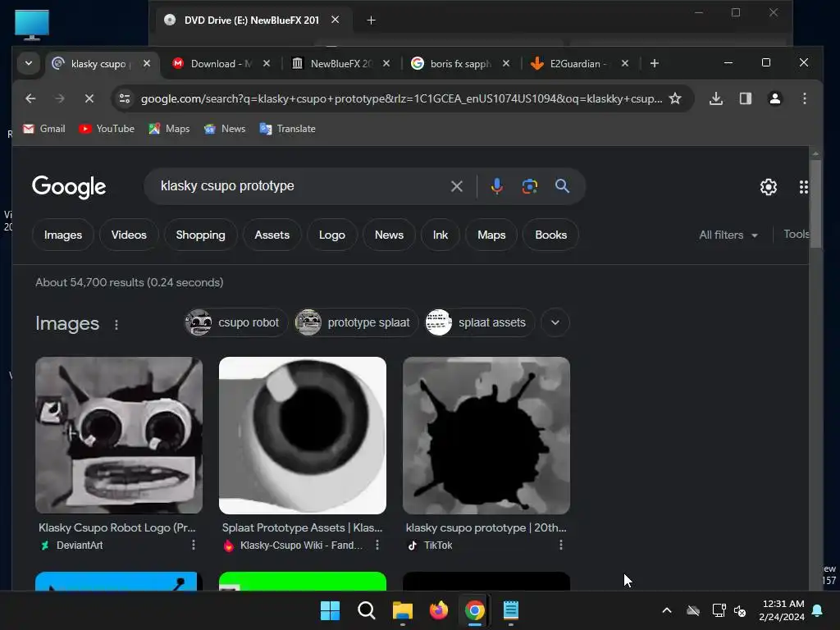Open Notepad from the taskbar

(x=510, y=610)
